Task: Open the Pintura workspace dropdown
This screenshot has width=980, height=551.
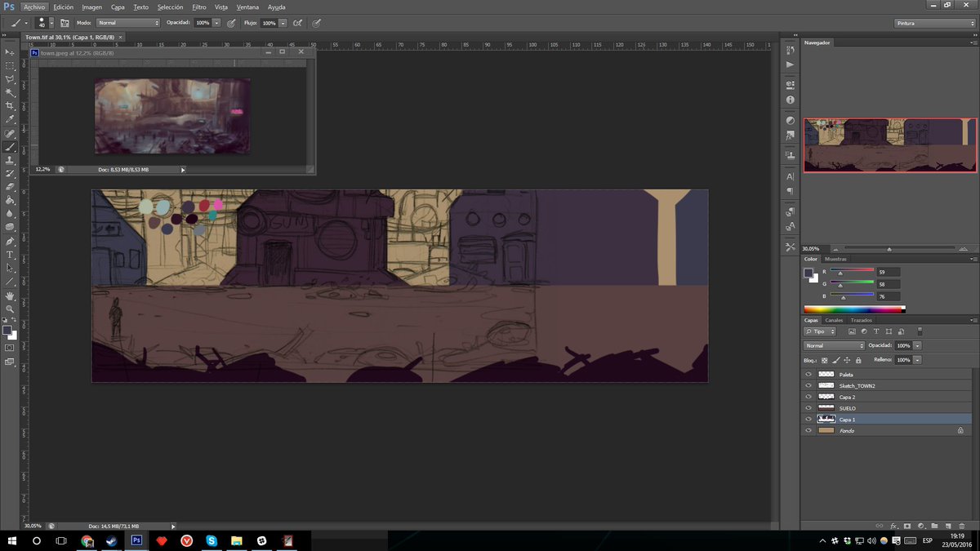Action: (934, 23)
